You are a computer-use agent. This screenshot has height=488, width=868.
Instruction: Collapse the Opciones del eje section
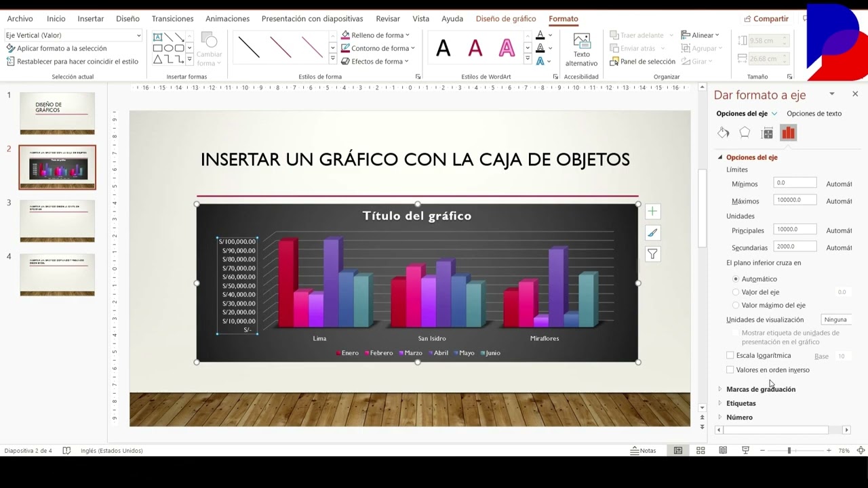720,157
